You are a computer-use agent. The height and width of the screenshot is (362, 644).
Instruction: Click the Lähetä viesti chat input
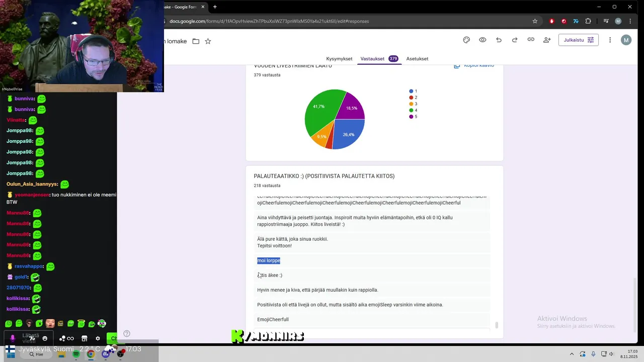[30, 338]
